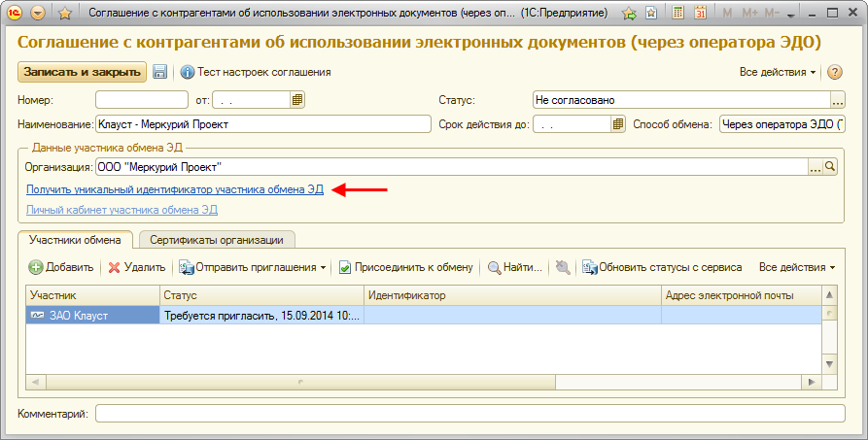Image resolution: width=868 pixels, height=440 pixels.
Task: Focus the от date field
Action: pos(252,100)
